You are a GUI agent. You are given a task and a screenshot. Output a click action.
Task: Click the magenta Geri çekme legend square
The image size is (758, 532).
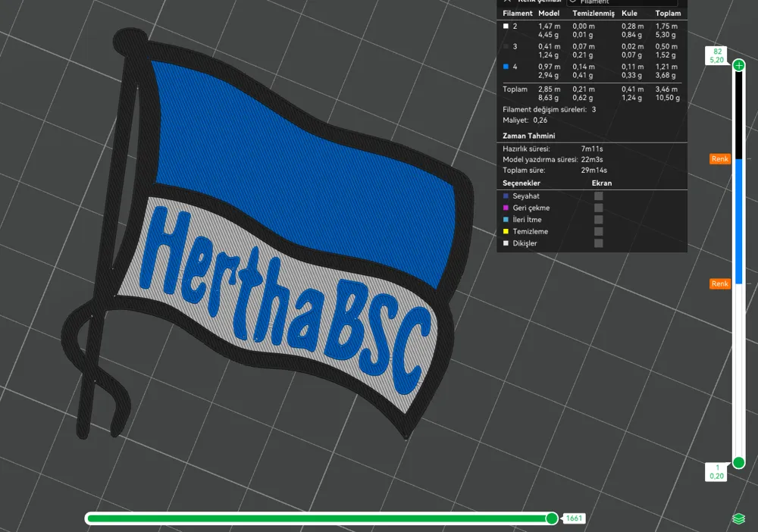pos(506,208)
